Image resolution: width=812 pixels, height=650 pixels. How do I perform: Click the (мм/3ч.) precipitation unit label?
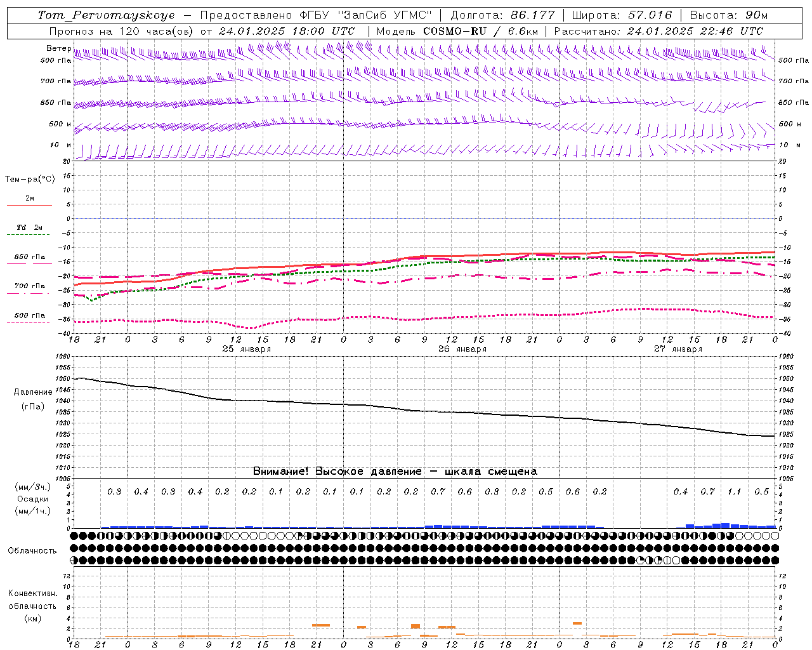(x=32, y=487)
